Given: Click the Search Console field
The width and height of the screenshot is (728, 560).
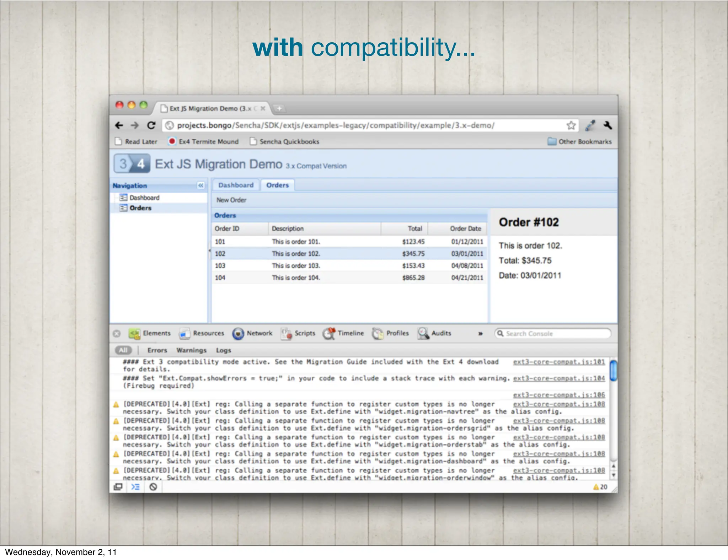Looking at the screenshot, I should click(553, 334).
